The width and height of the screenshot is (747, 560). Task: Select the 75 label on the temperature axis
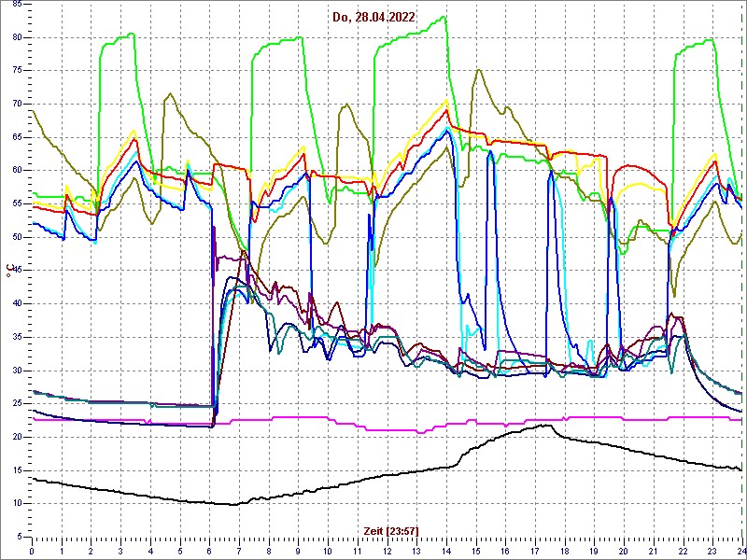click(x=15, y=71)
